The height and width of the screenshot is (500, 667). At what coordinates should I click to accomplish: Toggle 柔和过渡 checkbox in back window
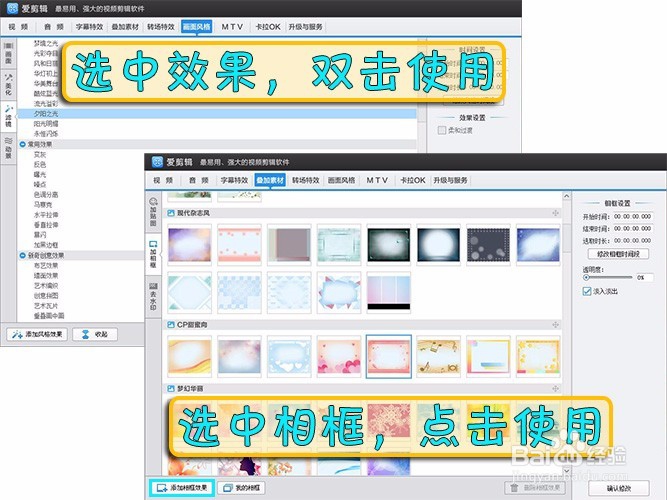[442, 130]
